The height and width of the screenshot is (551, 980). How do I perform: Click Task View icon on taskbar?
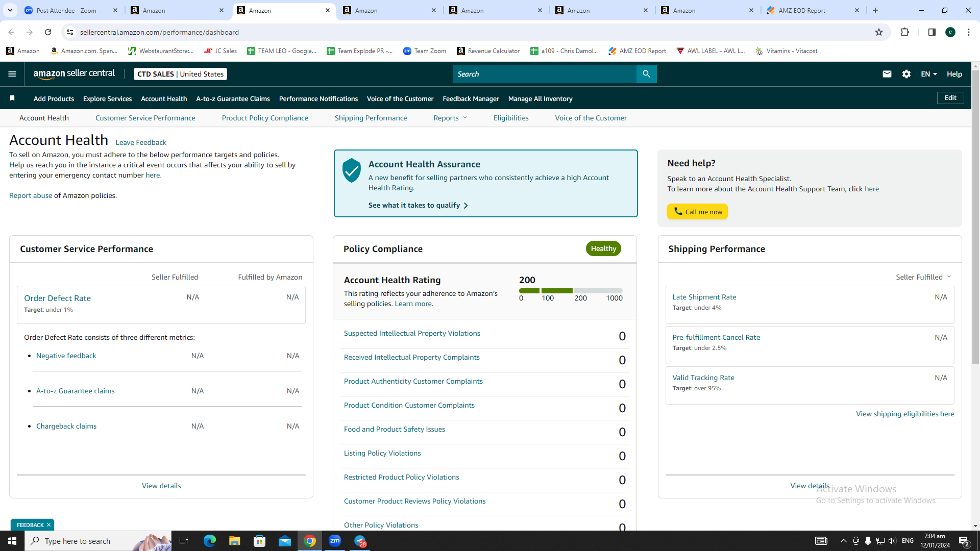184,541
